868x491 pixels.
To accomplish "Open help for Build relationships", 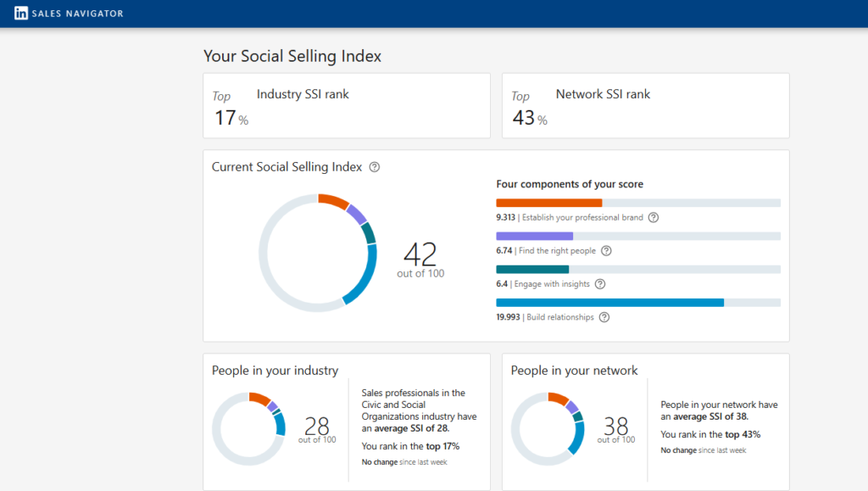I will (604, 317).
